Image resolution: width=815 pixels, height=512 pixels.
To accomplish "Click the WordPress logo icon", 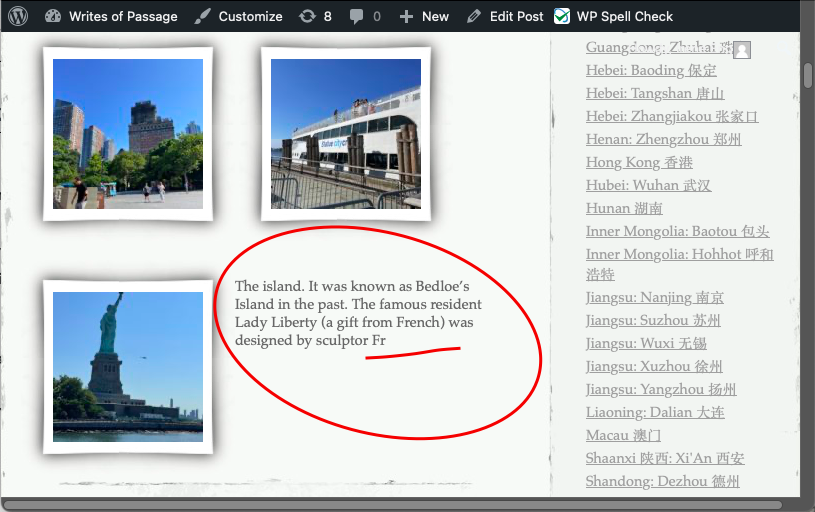I will (19, 16).
